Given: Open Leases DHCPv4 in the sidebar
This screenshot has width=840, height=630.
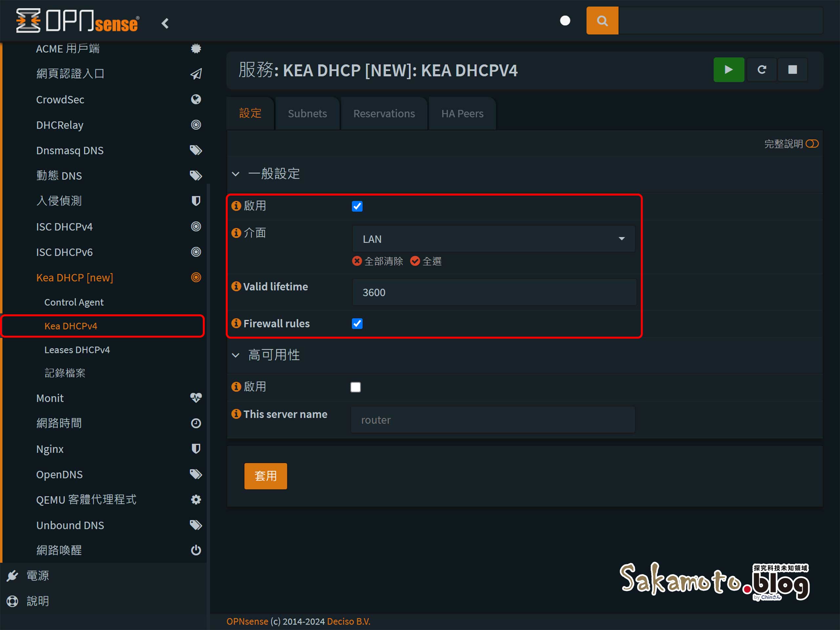Looking at the screenshot, I should click(x=77, y=350).
